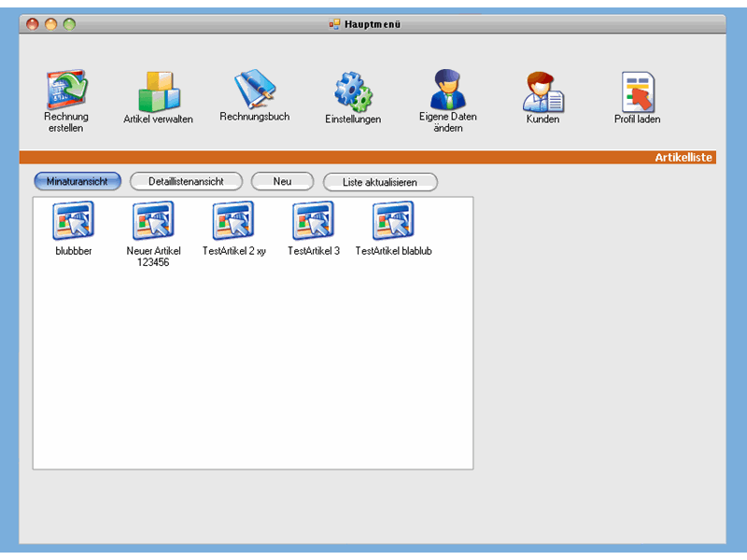Click the blubbber item name
747x560 pixels.
[x=74, y=251]
